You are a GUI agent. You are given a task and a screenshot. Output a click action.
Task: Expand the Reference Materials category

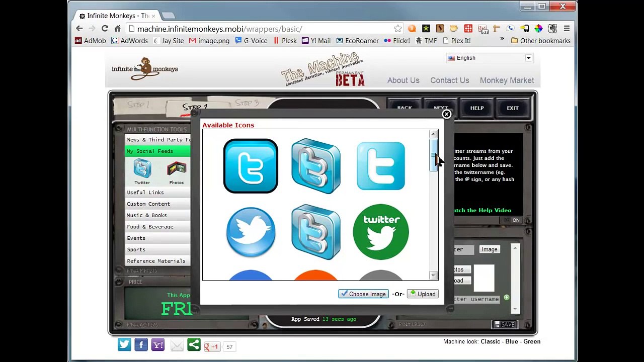coord(158,261)
